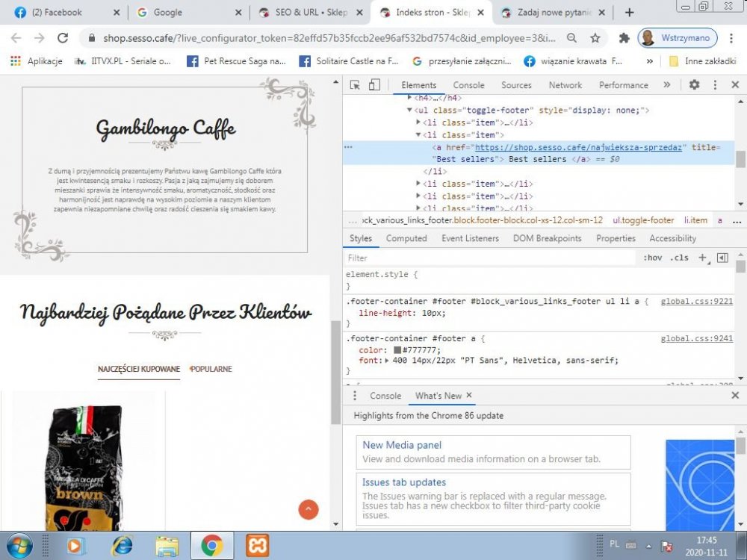Image resolution: width=747 pixels, height=560 pixels.
Task: Show hidden bookmarks chevron
Action: pyautogui.click(x=650, y=61)
